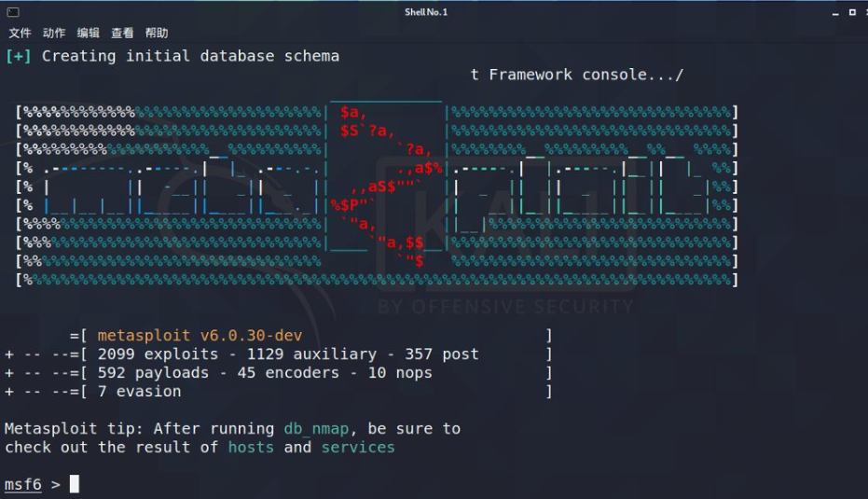The width and height of the screenshot is (868, 499).
Task: Click the word services in the tip
Action: [358, 448]
